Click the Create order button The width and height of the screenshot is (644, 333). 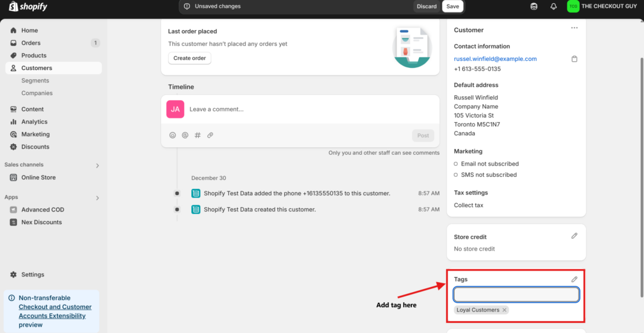[x=190, y=58]
